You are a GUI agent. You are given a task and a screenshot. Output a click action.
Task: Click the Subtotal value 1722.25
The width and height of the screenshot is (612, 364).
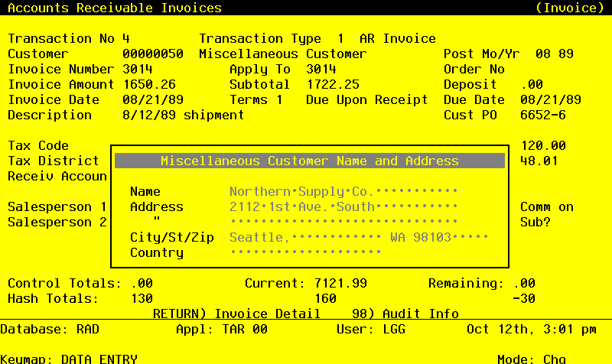pyautogui.click(x=333, y=84)
